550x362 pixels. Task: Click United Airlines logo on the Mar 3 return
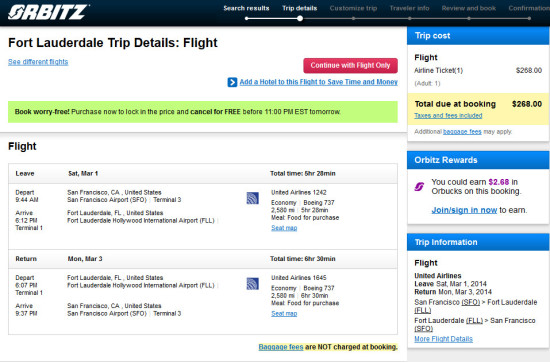[253, 284]
